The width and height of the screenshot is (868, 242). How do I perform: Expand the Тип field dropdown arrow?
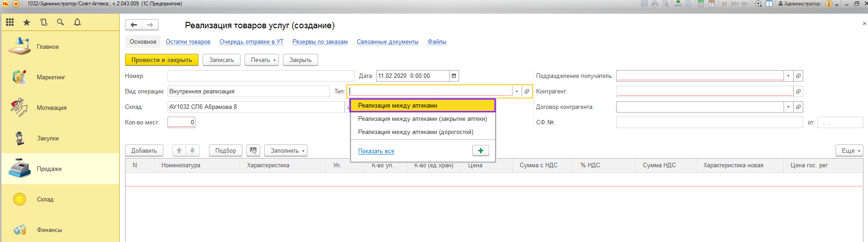517,92
